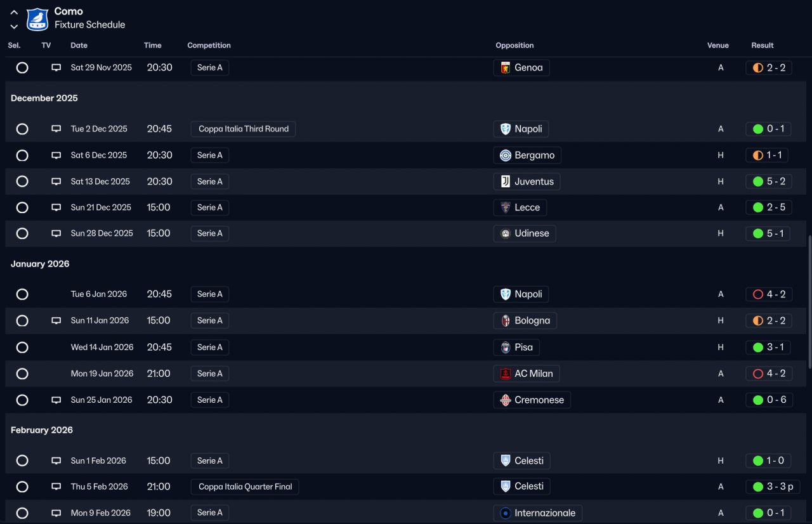This screenshot has height=524, width=812.
Task: Click the up chevron beside Como
Action: point(14,12)
